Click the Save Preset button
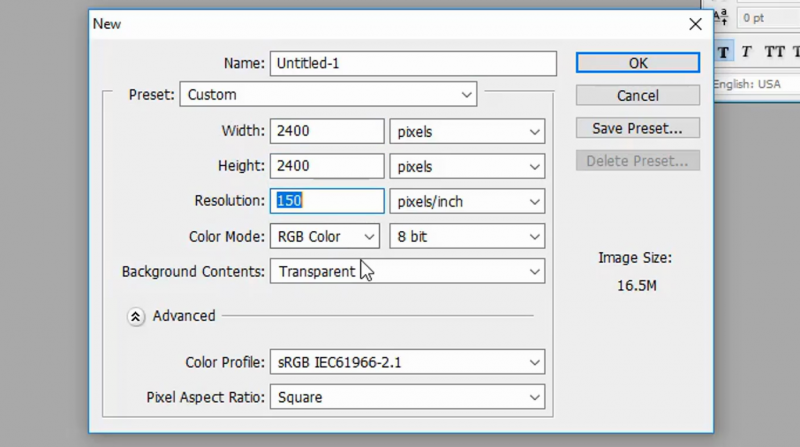 click(638, 128)
